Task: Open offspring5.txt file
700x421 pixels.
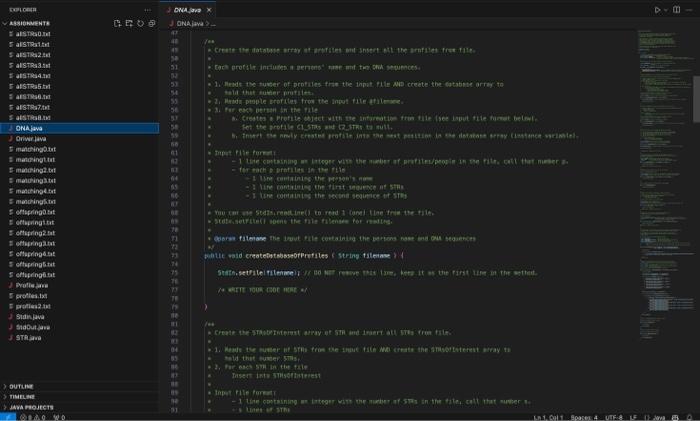Action: point(79,265)
